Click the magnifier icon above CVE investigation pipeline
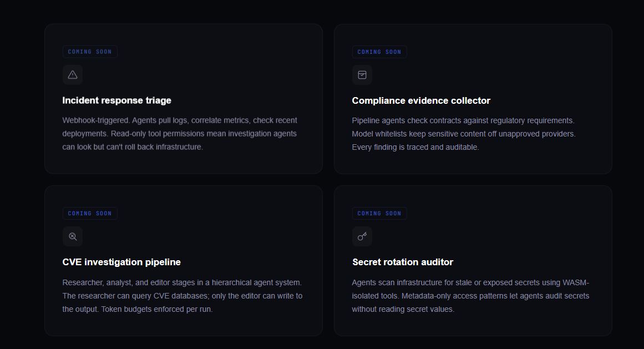The image size is (644, 349). (73, 236)
